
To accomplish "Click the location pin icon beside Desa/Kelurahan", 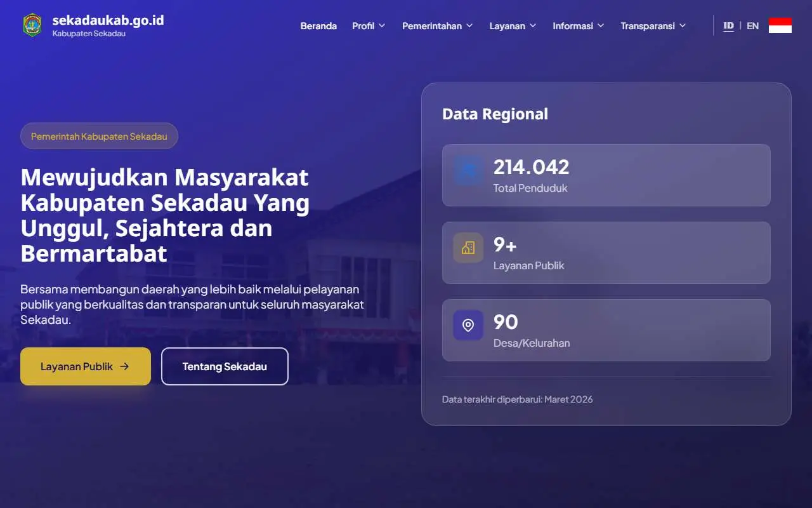I will point(468,325).
